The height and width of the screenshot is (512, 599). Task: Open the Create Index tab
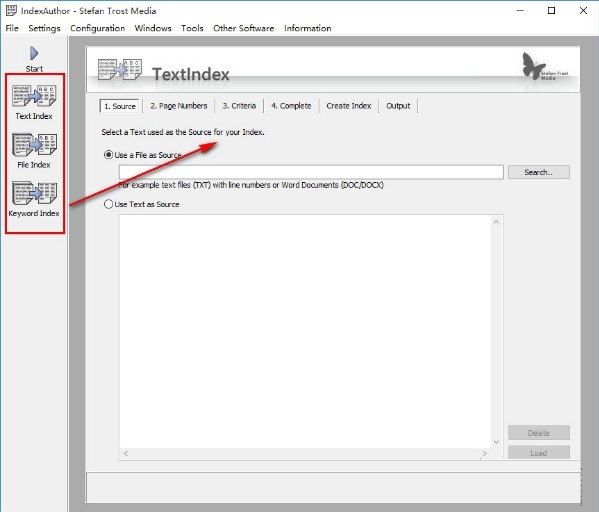[x=349, y=106]
